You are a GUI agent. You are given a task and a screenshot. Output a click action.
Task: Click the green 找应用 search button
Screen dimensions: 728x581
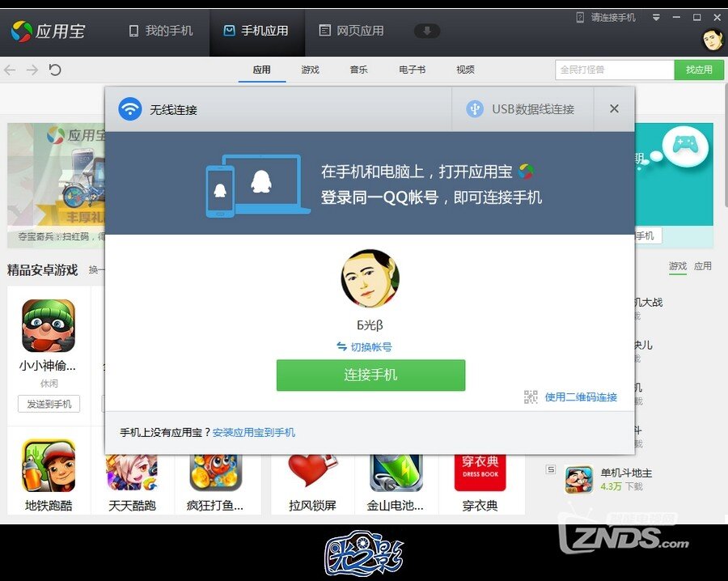[x=699, y=70]
